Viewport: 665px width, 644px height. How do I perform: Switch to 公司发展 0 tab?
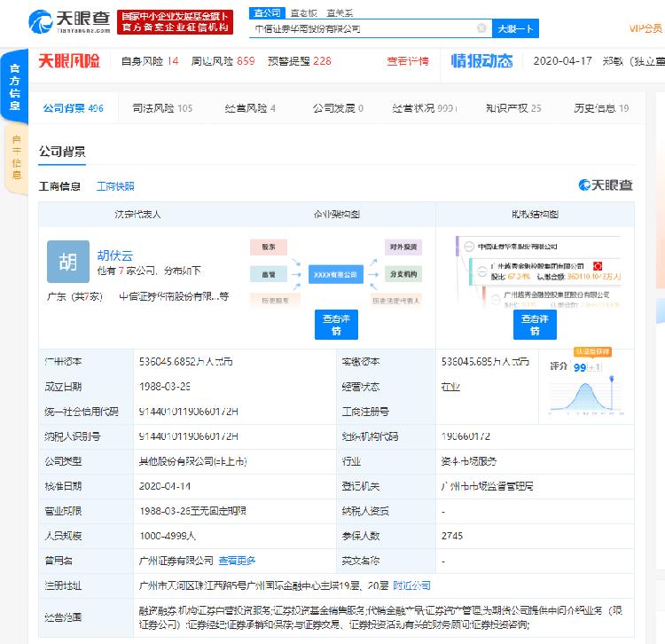338,108
